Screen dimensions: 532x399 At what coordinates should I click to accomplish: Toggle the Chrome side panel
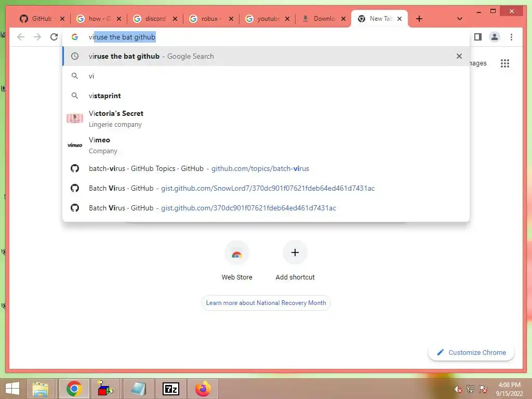coord(478,37)
